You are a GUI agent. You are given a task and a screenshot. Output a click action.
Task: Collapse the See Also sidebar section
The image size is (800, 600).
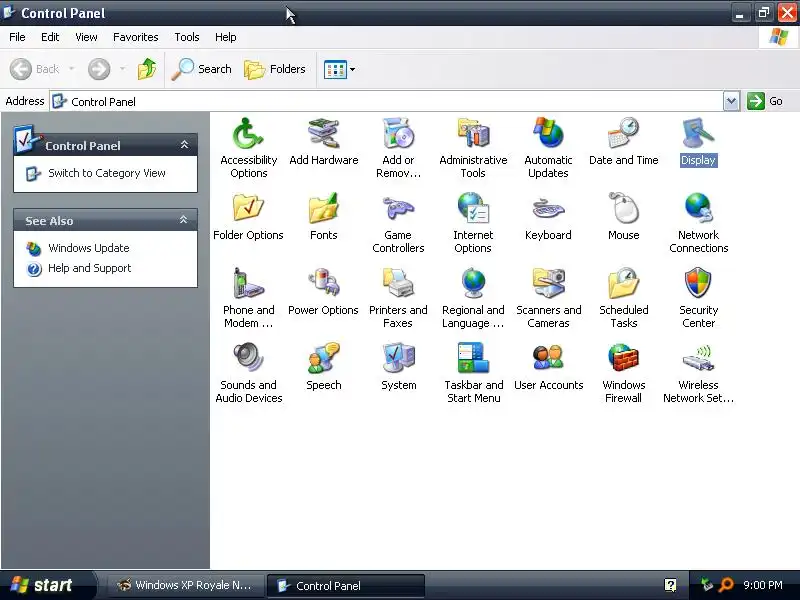[184, 220]
